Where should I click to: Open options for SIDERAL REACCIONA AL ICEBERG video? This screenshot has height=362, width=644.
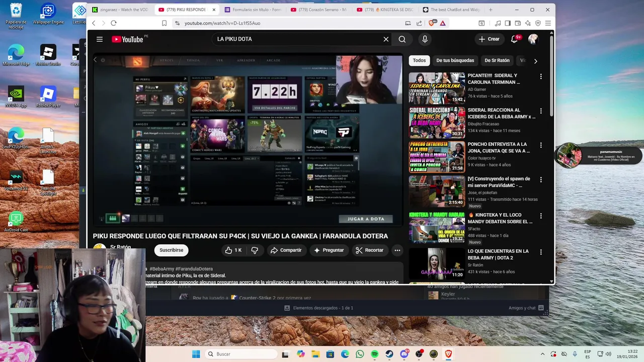[541, 111]
